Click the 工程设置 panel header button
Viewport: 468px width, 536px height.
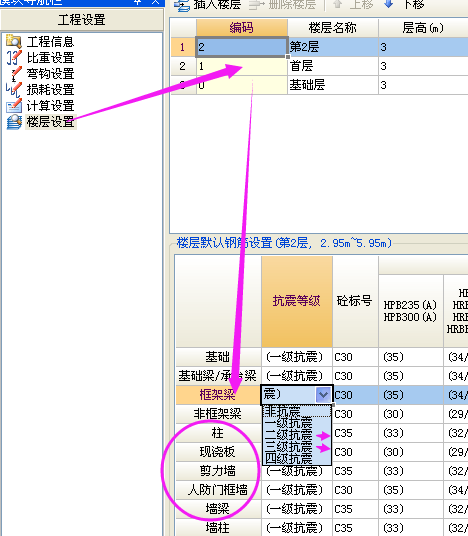pos(82,19)
